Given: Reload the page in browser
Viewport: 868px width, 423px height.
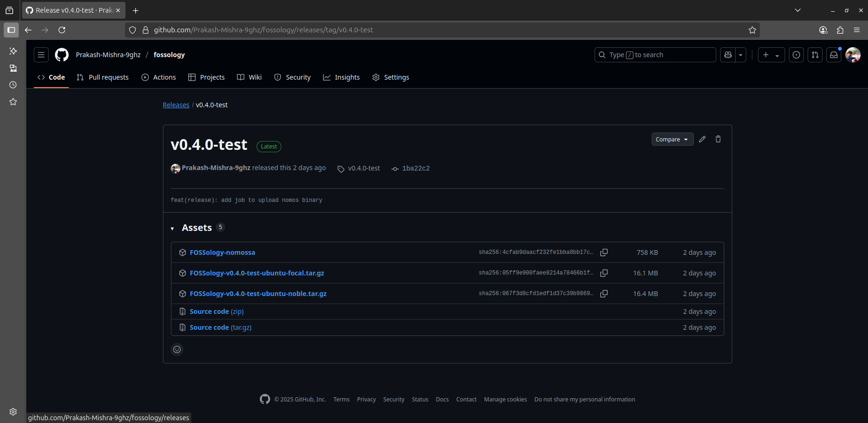Looking at the screenshot, I should click(x=62, y=30).
